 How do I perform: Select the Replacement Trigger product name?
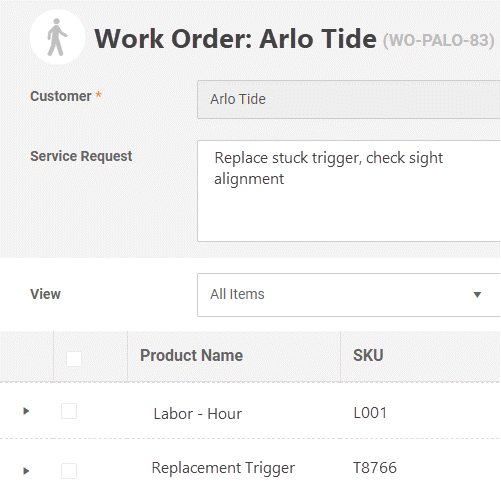pos(223,468)
